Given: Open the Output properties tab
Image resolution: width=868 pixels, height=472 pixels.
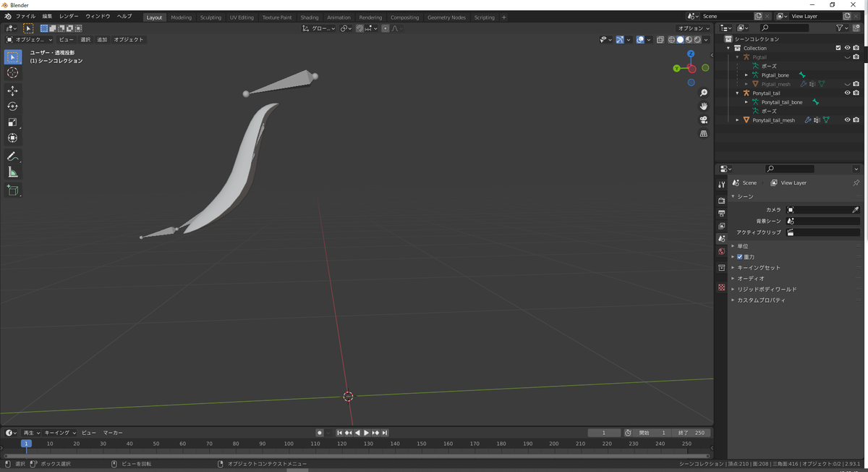Looking at the screenshot, I should (x=721, y=214).
